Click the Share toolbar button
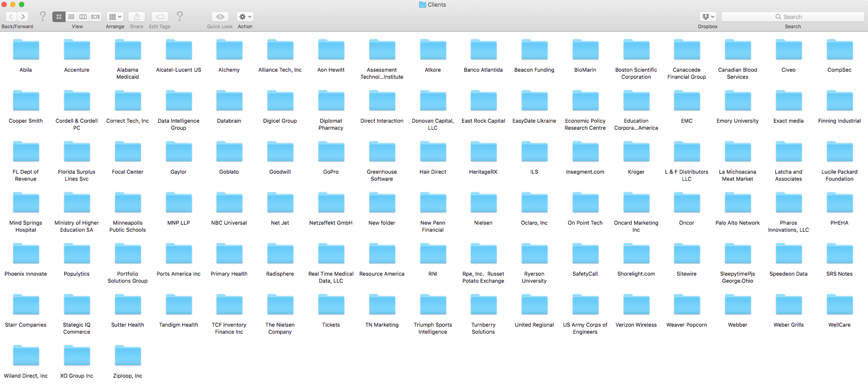868x384 pixels. [x=137, y=16]
